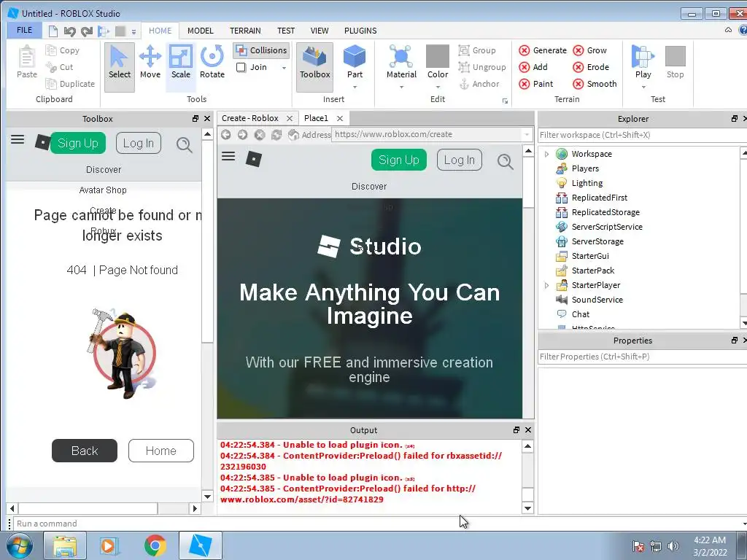Click Sign Up in the Create page

pyautogui.click(x=399, y=160)
